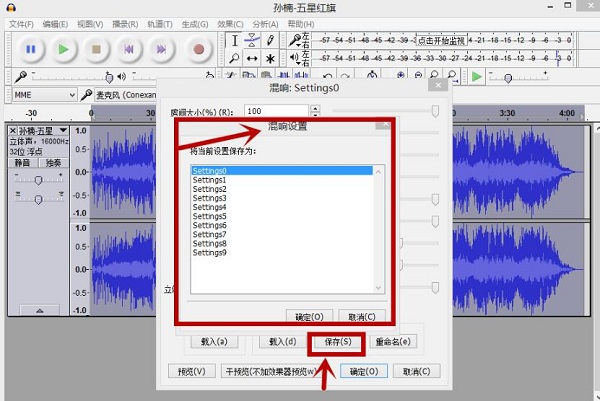The height and width of the screenshot is (401, 600).
Task: Open the 文件(F) menu
Action: [21, 23]
